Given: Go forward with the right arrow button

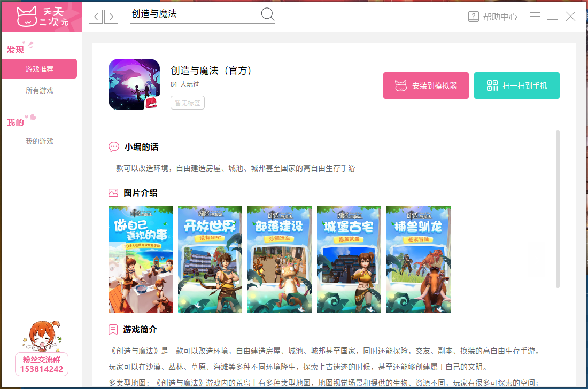Looking at the screenshot, I should [111, 17].
